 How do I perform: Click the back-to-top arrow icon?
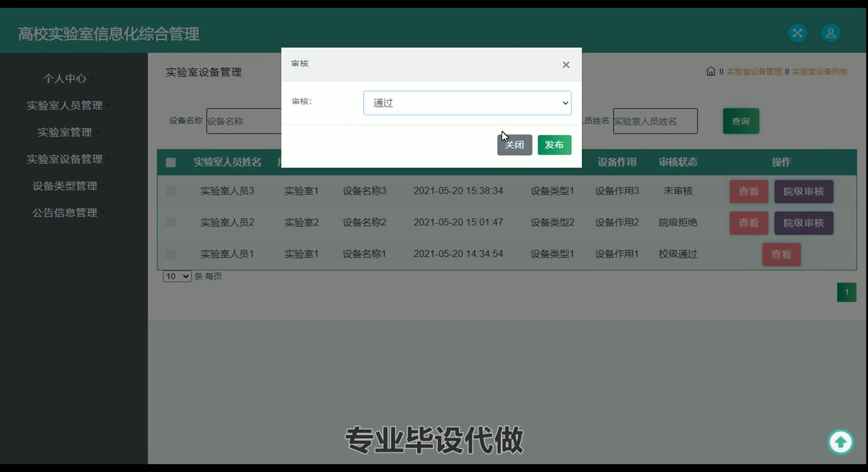pos(840,442)
